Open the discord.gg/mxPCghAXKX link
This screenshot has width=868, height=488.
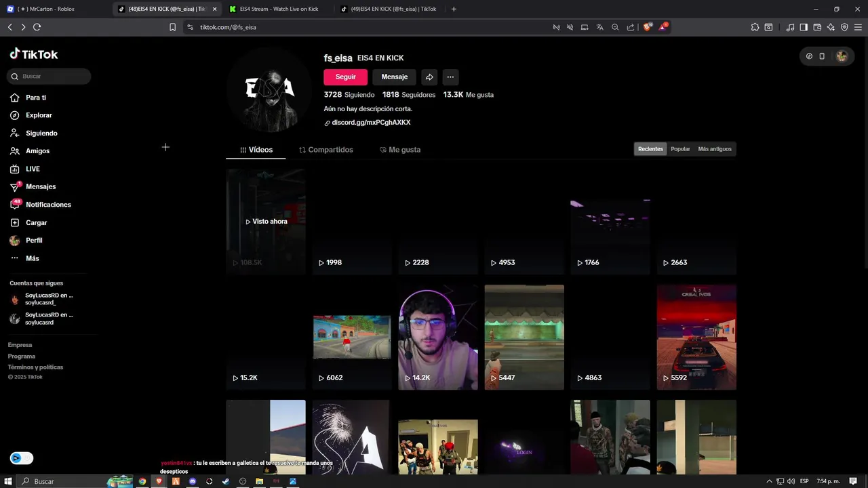[371, 123]
